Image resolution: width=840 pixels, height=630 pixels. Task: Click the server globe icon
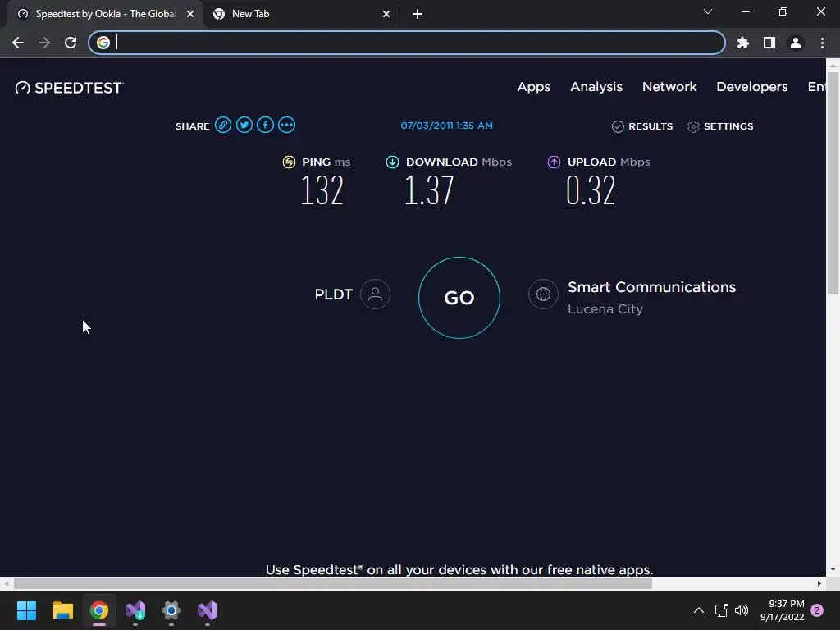coord(543,294)
